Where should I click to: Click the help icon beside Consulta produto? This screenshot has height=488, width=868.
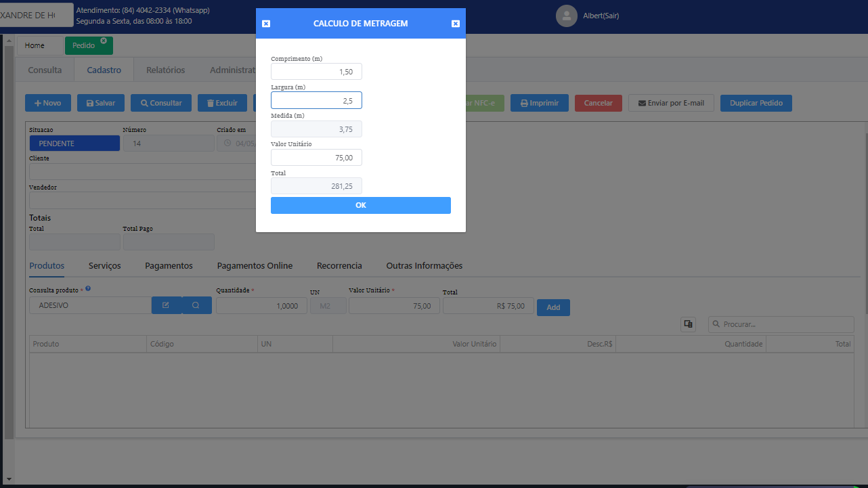pyautogui.click(x=88, y=289)
